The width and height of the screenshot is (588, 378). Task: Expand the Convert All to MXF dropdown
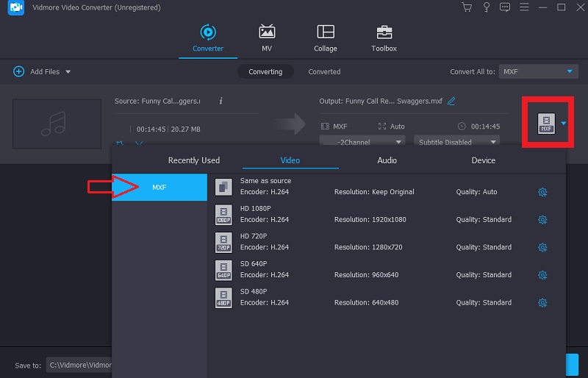pyautogui.click(x=539, y=71)
